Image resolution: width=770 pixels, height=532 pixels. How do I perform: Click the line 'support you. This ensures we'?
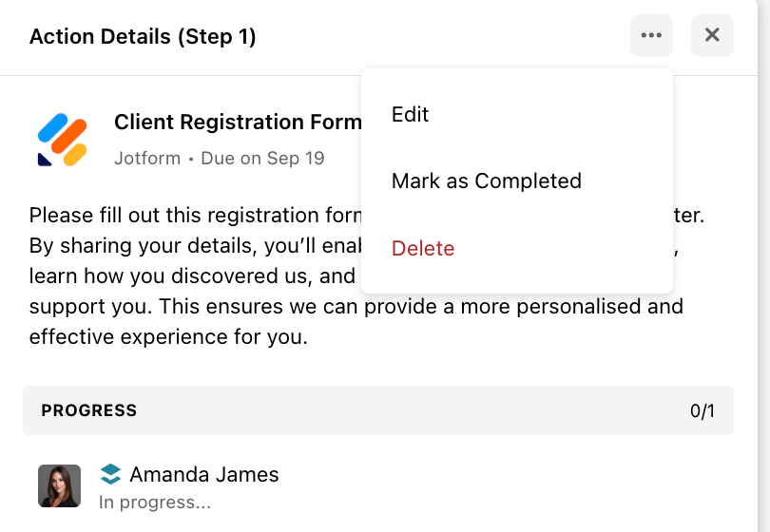coord(356,307)
